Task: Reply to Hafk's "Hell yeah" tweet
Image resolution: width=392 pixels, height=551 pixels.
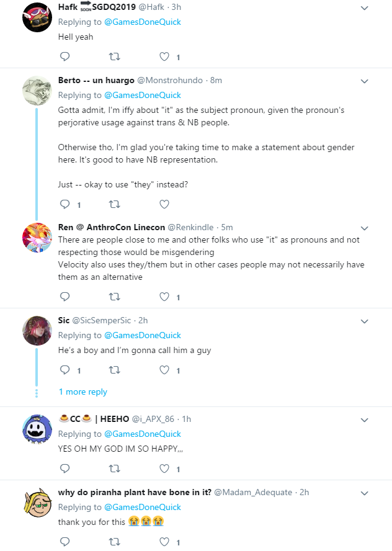Action: coord(65,56)
